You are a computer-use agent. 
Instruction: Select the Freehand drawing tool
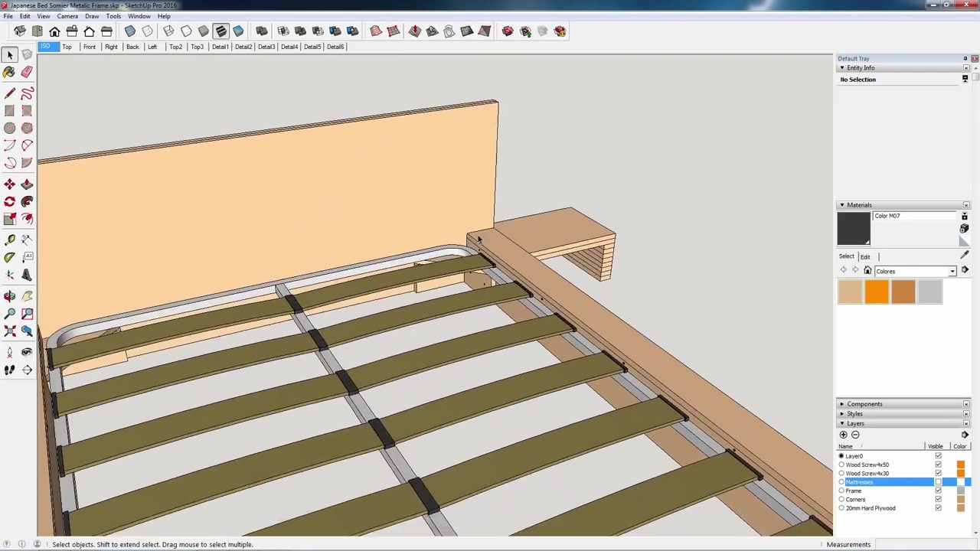coord(27,93)
